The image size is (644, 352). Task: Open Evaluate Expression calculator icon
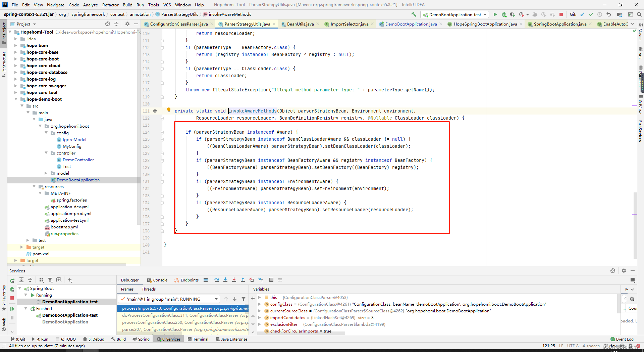click(x=271, y=280)
